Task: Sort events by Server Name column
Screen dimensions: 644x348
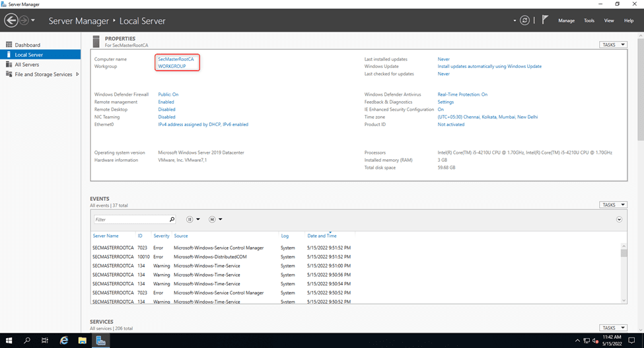Action: pyautogui.click(x=106, y=236)
